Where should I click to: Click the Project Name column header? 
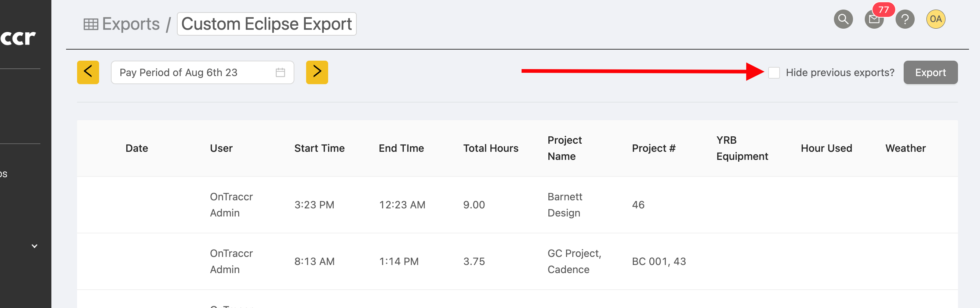tap(565, 148)
